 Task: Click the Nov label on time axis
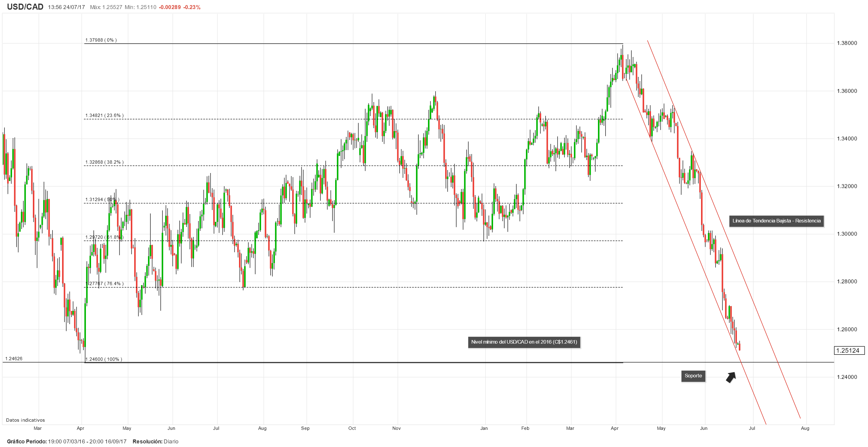[x=396, y=428]
